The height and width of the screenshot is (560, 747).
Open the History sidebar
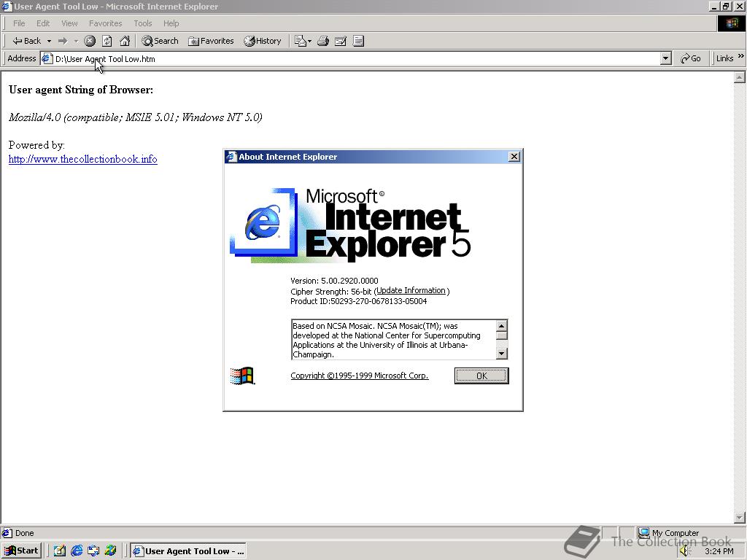263,41
